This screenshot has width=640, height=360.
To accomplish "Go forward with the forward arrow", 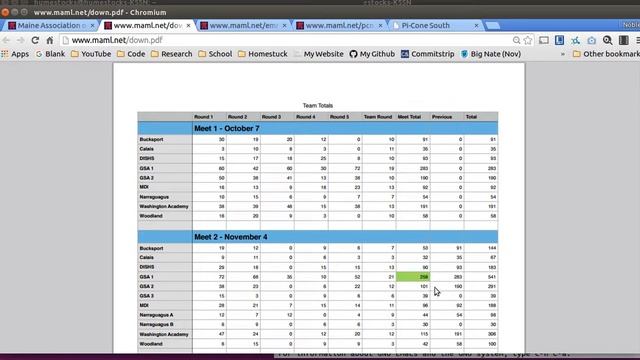I will [x=20, y=40].
